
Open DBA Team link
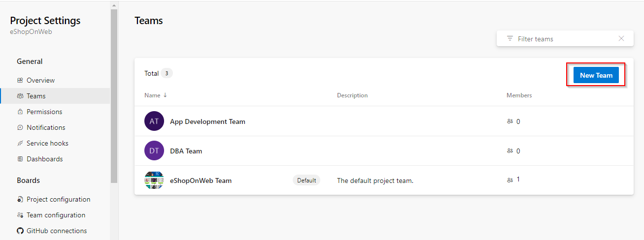(x=186, y=151)
